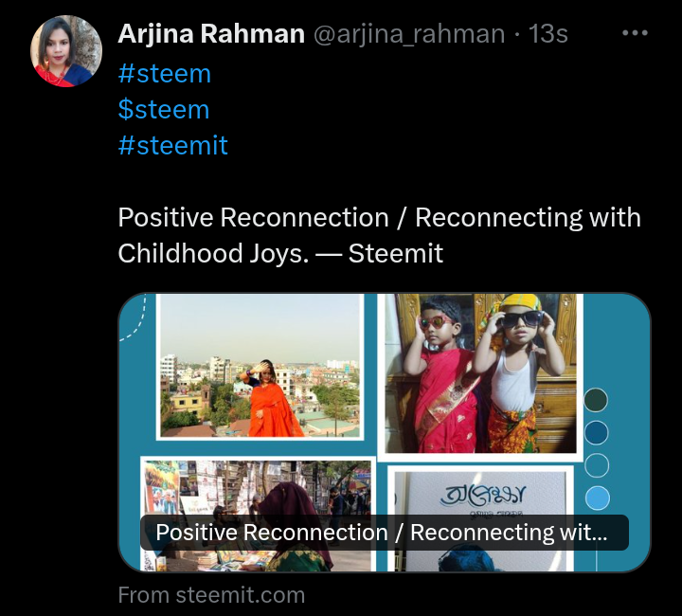682x616 pixels.
Task: Open the #steem hashtag
Action: [x=165, y=74]
